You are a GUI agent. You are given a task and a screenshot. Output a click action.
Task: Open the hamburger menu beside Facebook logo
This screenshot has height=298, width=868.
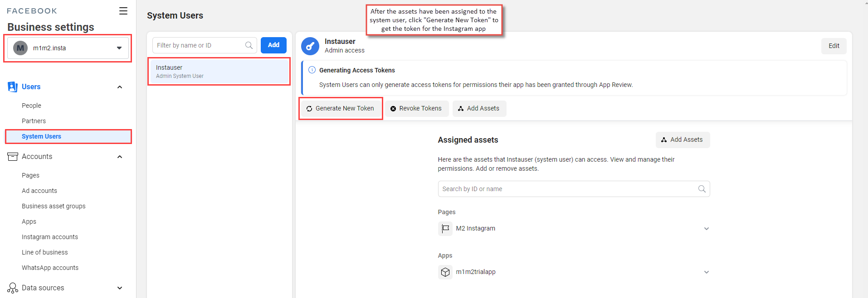click(x=123, y=11)
